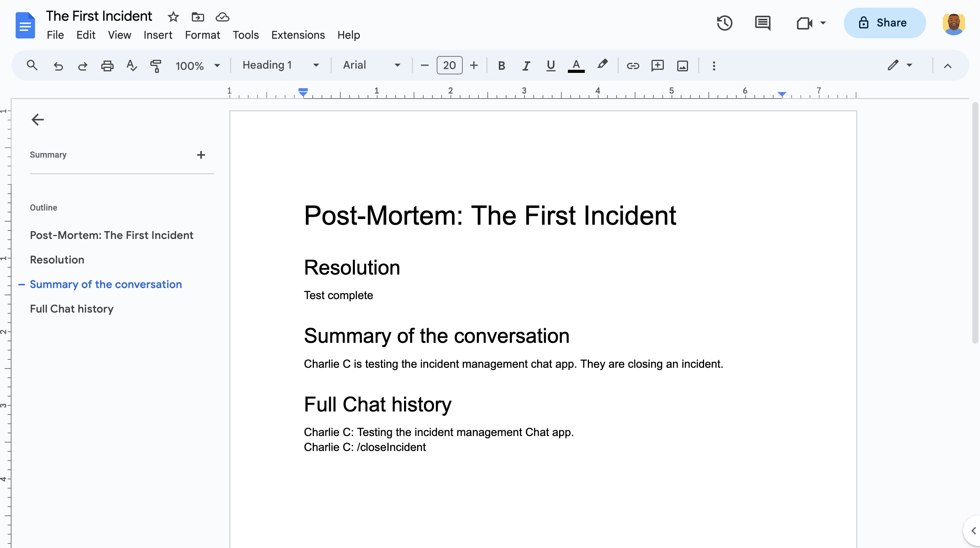980x548 pixels.
Task: Click the Share button
Action: [x=882, y=23]
